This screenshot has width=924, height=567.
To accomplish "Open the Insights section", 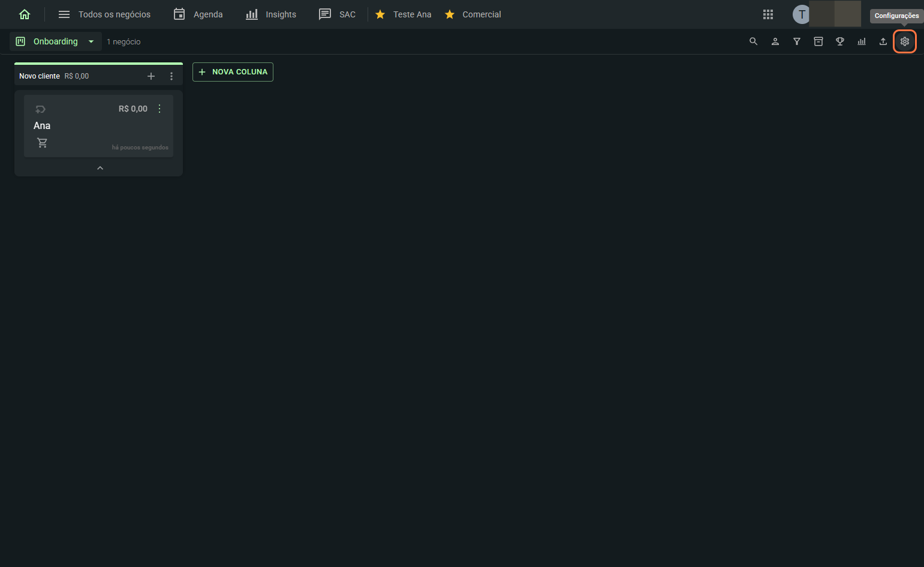I will point(271,14).
